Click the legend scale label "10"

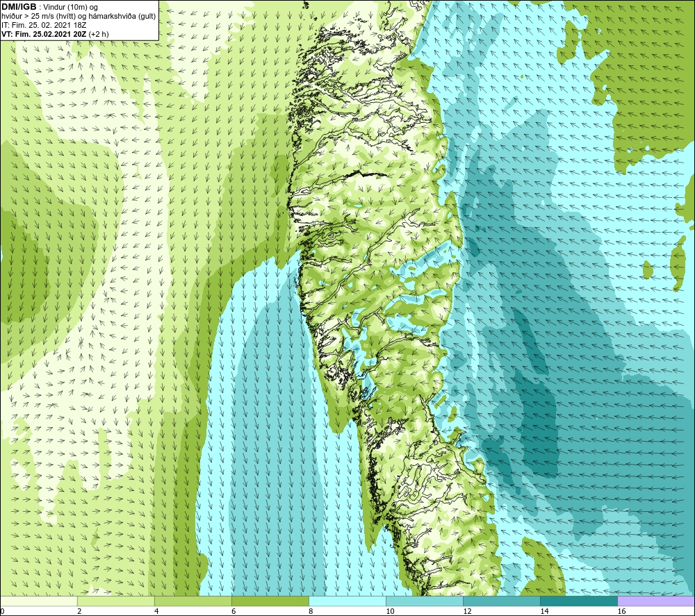pos(390,612)
